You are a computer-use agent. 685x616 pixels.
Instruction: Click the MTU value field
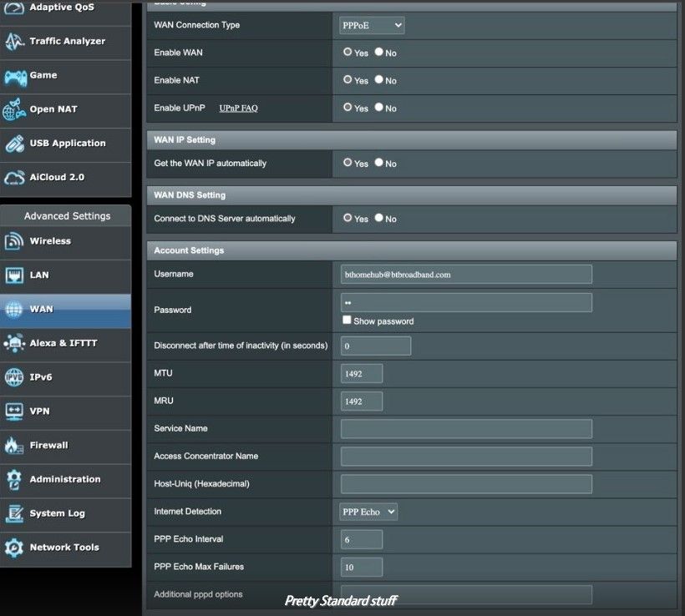(362, 374)
